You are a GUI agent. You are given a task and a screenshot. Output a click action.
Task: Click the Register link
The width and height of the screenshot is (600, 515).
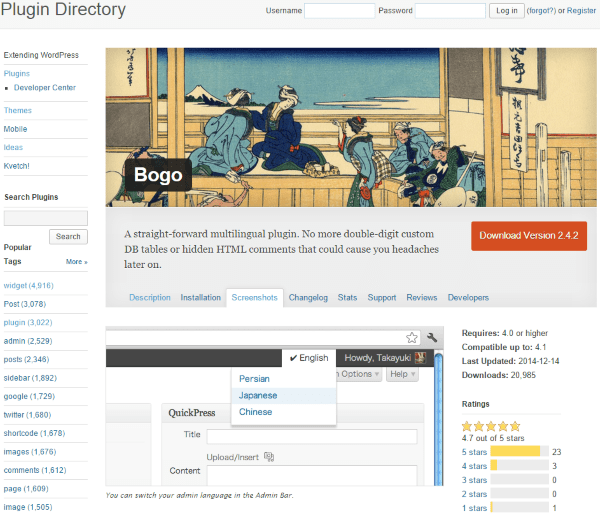coord(580,11)
